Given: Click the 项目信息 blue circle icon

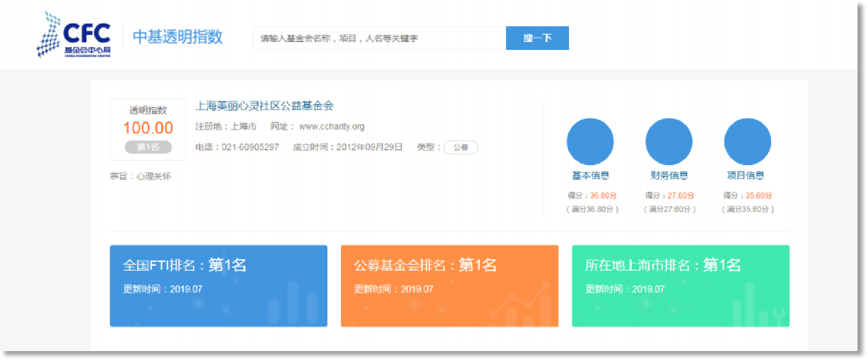Looking at the screenshot, I should tap(747, 142).
